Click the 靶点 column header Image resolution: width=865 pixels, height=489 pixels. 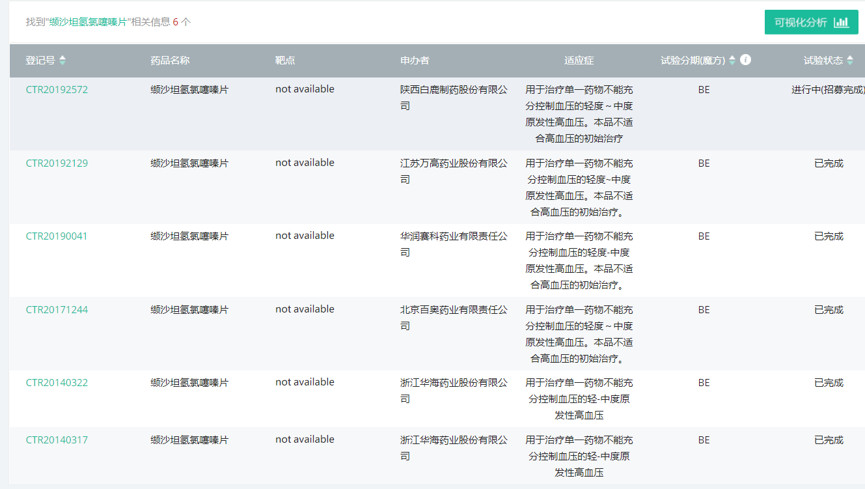click(x=285, y=60)
